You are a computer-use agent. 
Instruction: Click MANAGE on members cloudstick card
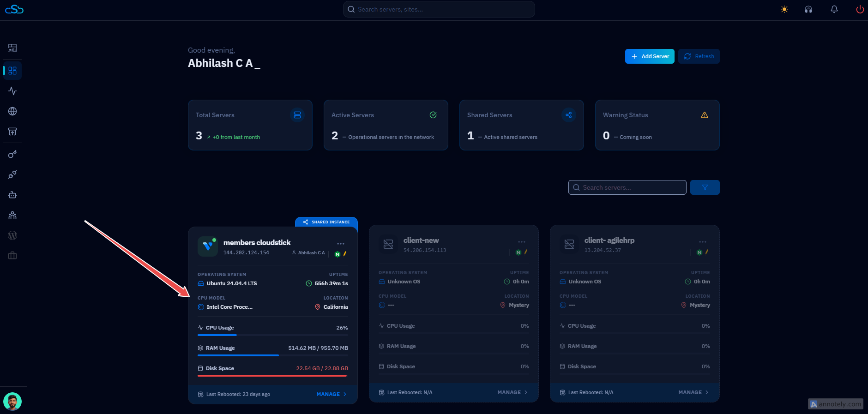pyautogui.click(x=332, y=394)
